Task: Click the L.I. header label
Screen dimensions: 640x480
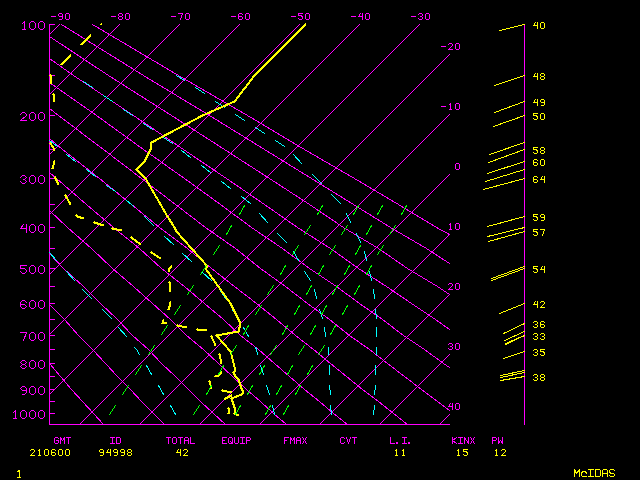Action: click(x=401, y=440)
